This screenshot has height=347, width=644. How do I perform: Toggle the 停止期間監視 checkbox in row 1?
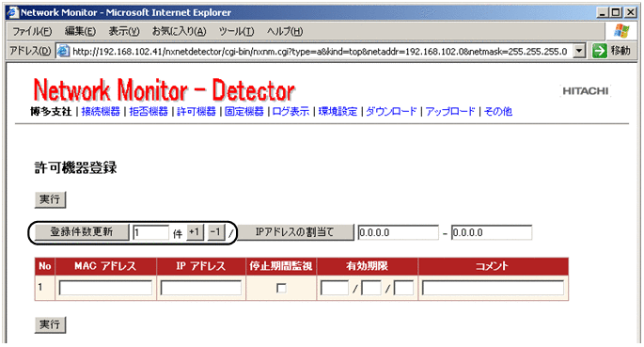[281, 289]
